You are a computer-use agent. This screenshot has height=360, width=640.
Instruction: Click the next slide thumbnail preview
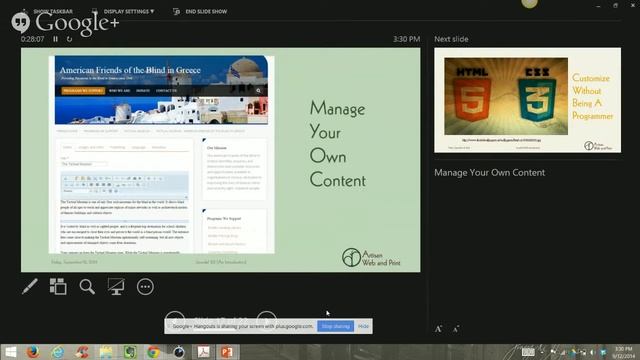527,100
